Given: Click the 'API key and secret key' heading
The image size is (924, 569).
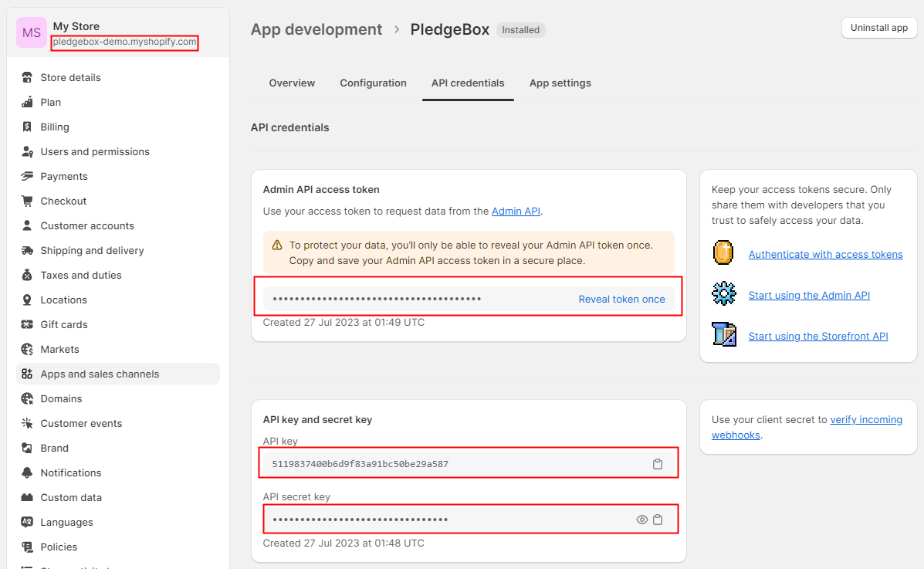Looking at the screenshot, I should [317, 419].
